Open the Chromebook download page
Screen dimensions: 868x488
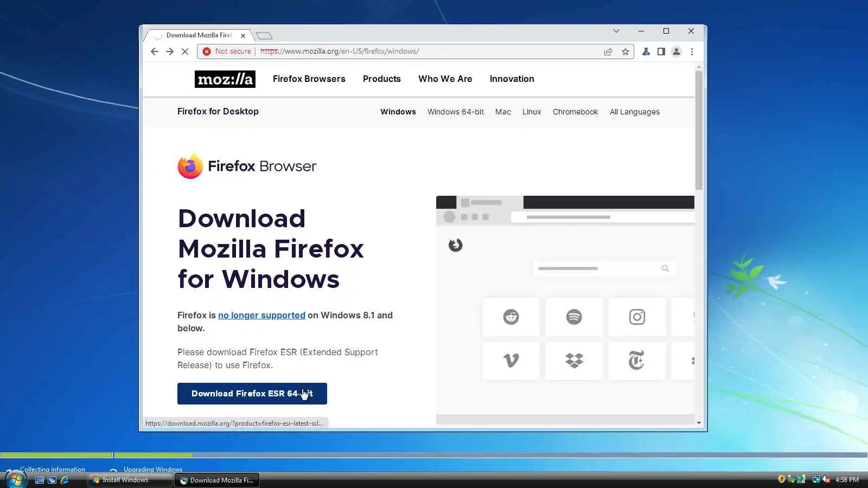coord(575,112)
